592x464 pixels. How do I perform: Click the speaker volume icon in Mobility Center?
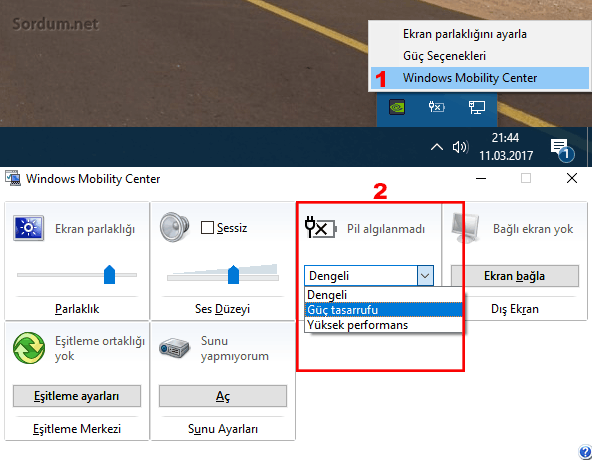(174, 227)
